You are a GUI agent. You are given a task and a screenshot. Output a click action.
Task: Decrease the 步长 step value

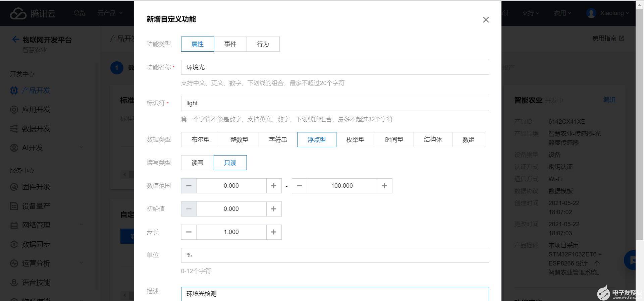point(189,232)
